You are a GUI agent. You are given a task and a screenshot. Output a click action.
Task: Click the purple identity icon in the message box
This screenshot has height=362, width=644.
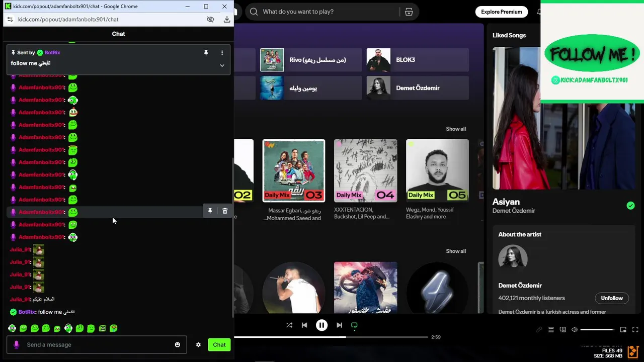pyautogui.click(x=17, y=344)
